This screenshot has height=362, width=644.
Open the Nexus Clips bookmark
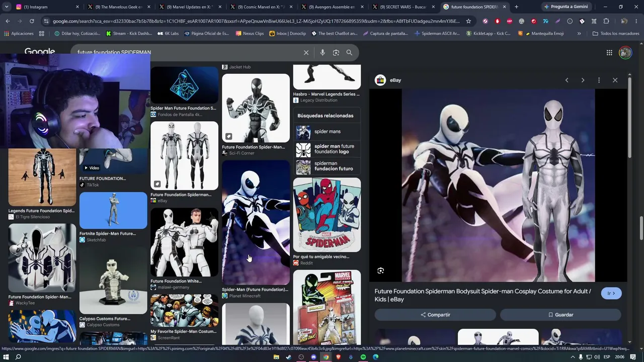pos(250,34)
